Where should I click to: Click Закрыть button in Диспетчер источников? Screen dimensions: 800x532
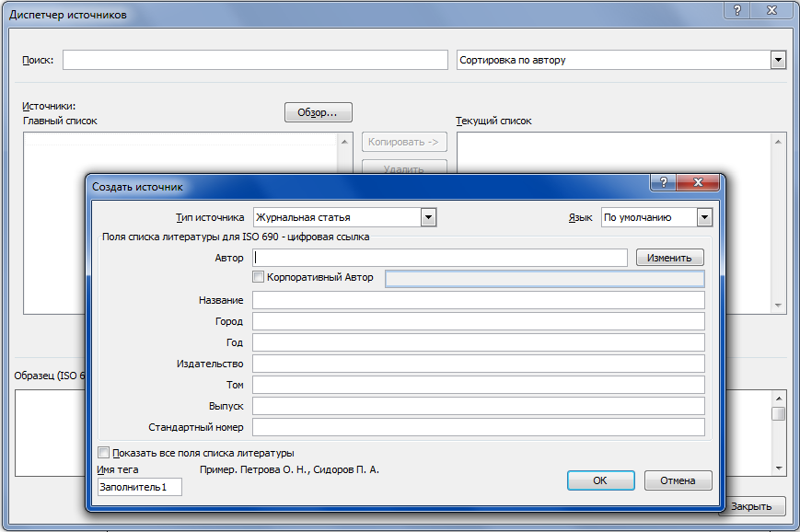pyautogui.click(x=751, y=506)
